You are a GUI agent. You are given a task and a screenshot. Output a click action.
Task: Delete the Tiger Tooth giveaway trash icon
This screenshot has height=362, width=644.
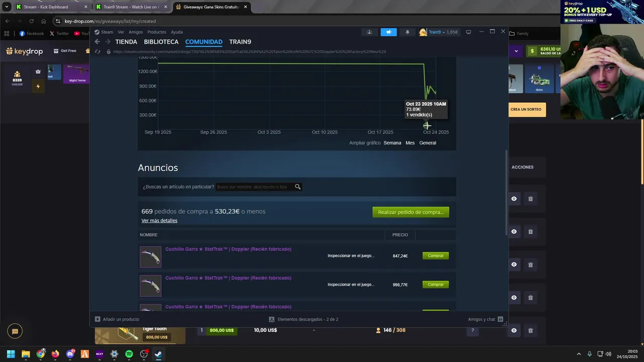coord(530,330)
